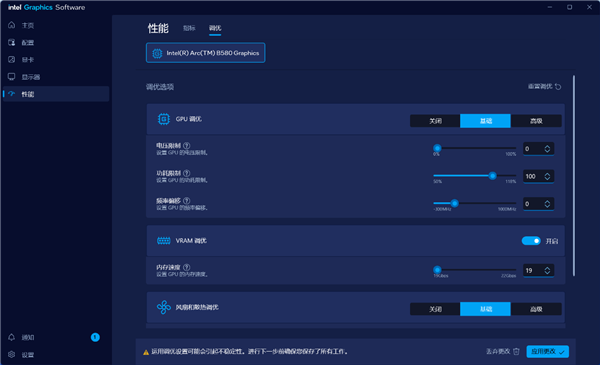Show help for 电压限制
The height and width of the screenshot is (365, 600).
click(x=186, y=145)
